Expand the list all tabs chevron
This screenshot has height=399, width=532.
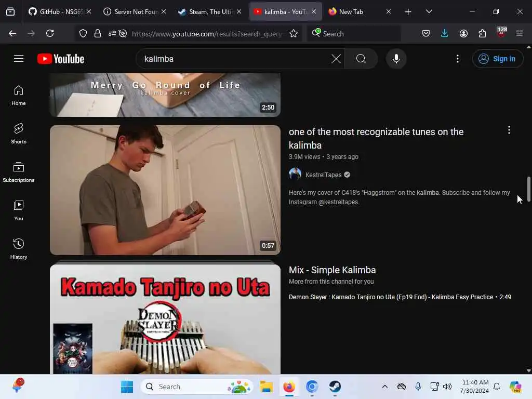pyautogui.click(x=429, y=11)
